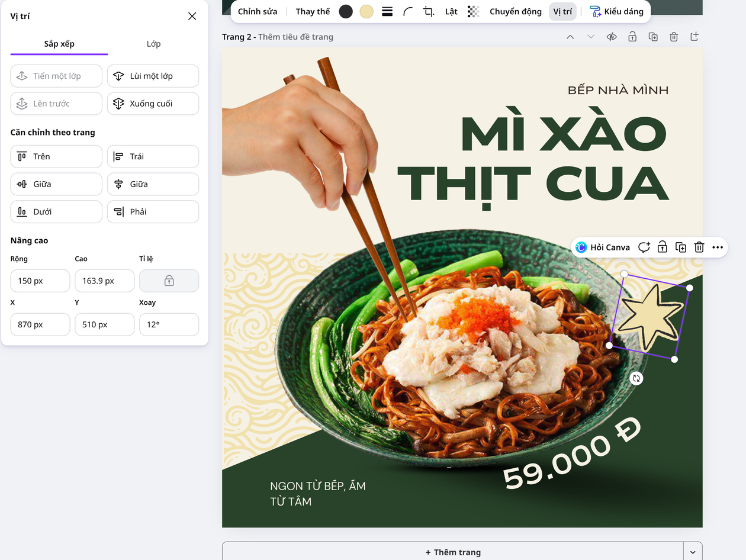Select the BẾP NHÀ MÌNH text
Viewport: 746px width, 560px height.
point(618,91)
